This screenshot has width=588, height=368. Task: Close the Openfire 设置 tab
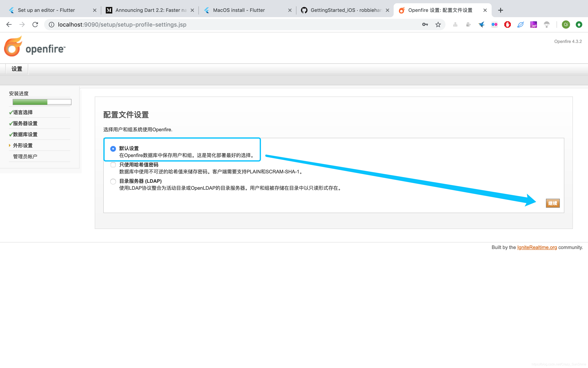coord(485,10)
